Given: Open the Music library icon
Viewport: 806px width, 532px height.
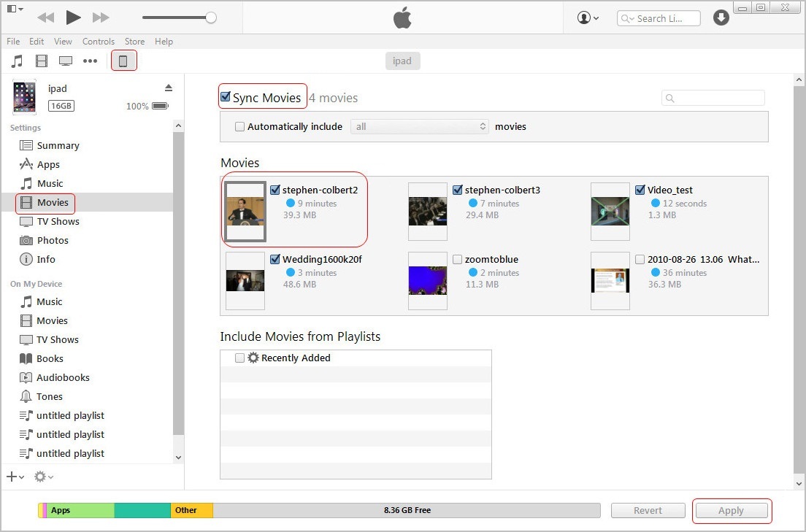Looking at the screenshot, I should pos(17,61).
